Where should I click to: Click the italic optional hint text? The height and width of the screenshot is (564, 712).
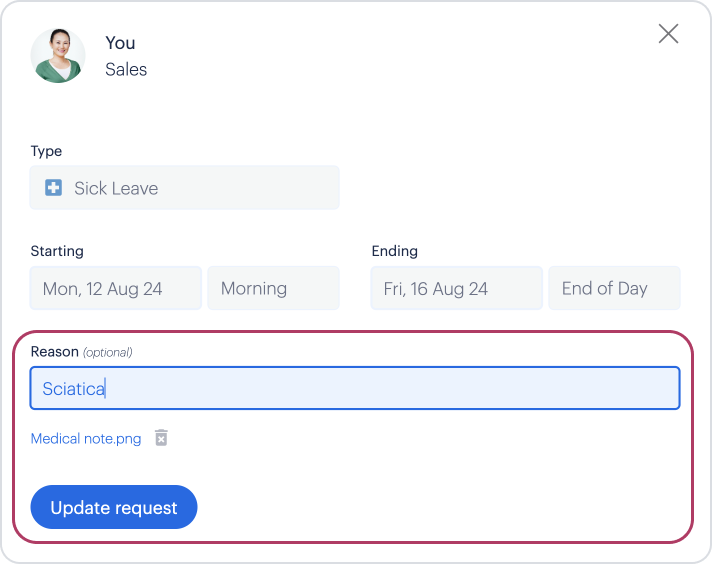point(108,352)
